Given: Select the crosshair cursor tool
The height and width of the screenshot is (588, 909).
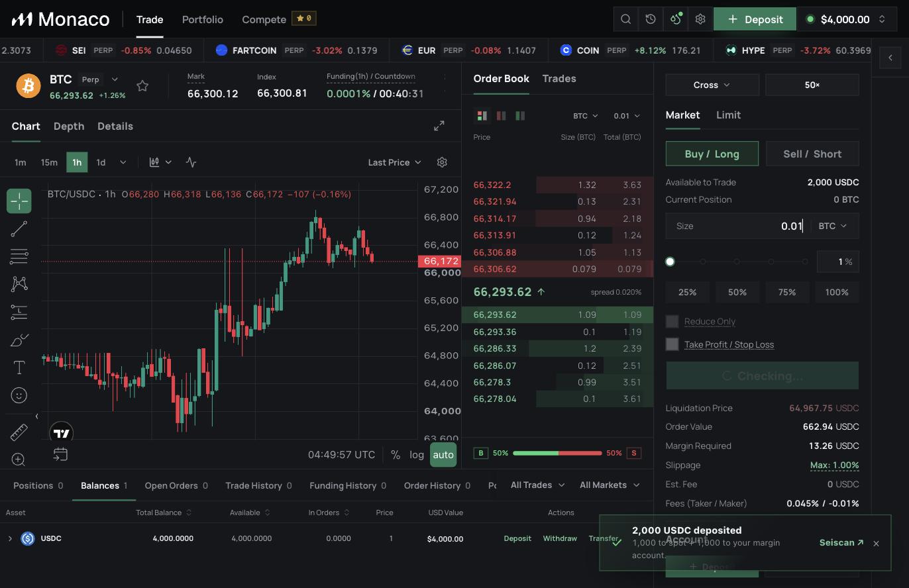Looking at the screenshot, I should [19, 201].
